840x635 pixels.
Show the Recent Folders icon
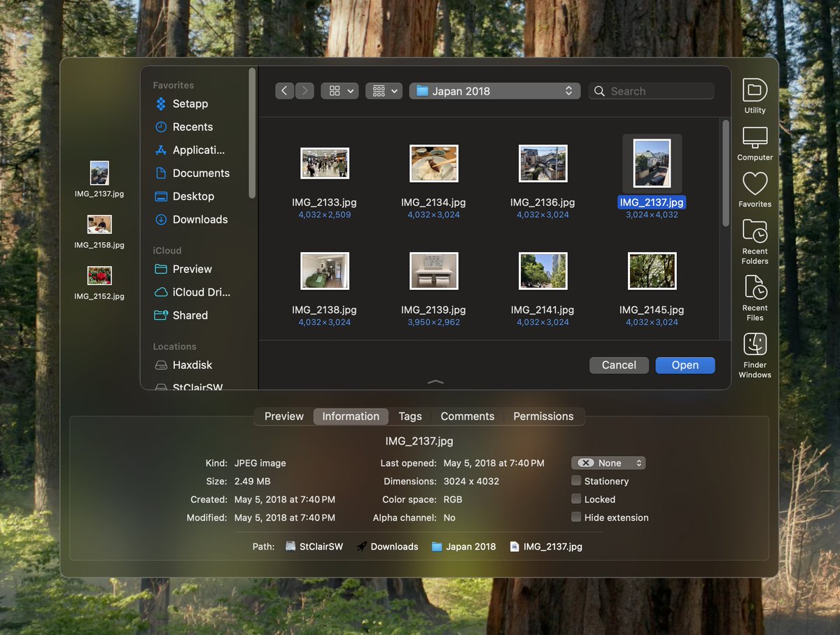(755, 231)
